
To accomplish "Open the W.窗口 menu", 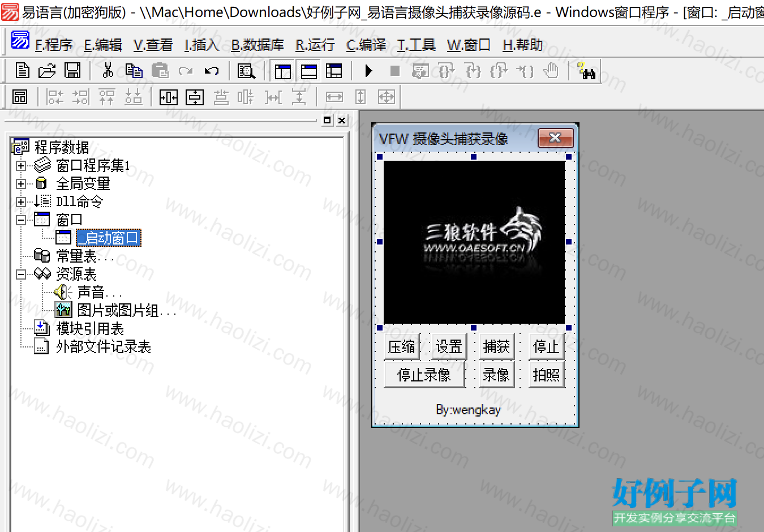I will (469, 45).
